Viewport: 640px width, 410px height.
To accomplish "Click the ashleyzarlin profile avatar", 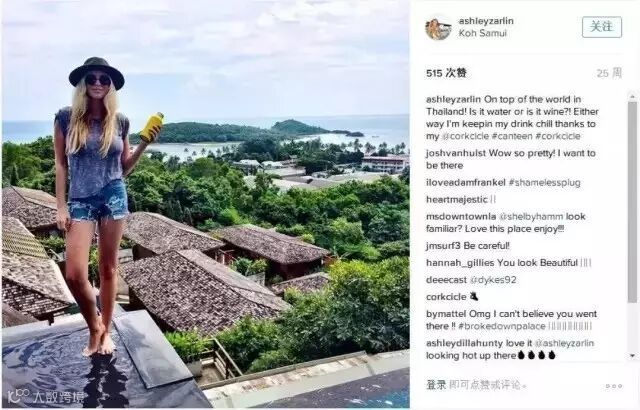I will tap(438, 29).
